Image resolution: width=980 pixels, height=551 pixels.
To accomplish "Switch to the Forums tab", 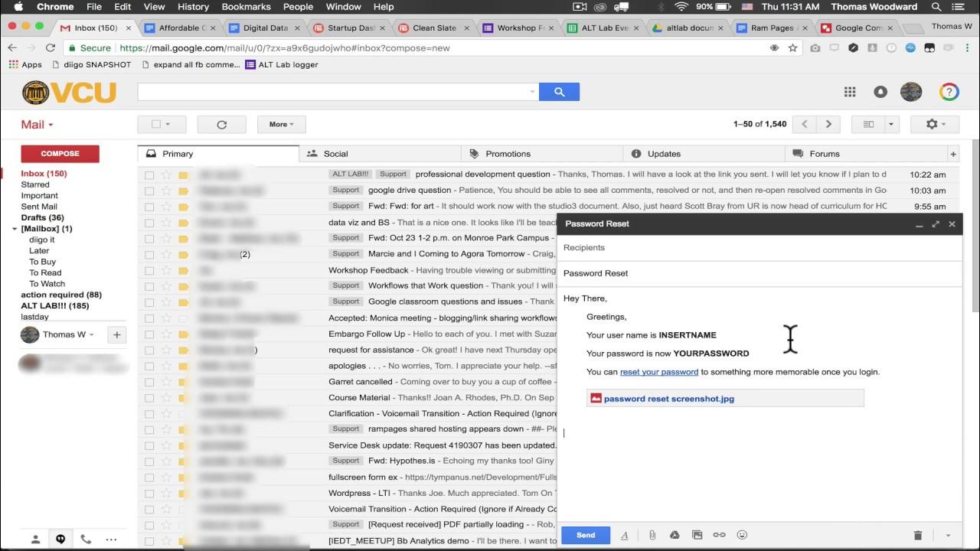I will click(x=865, y=154).
